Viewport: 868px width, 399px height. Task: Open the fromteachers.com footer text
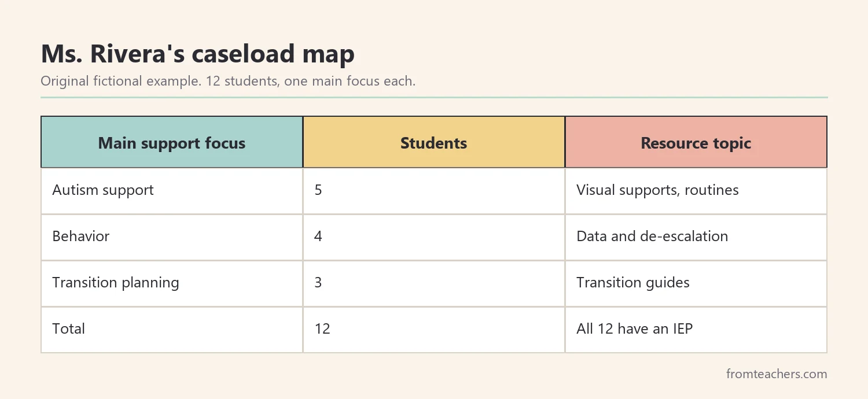[x=777, y=374]
